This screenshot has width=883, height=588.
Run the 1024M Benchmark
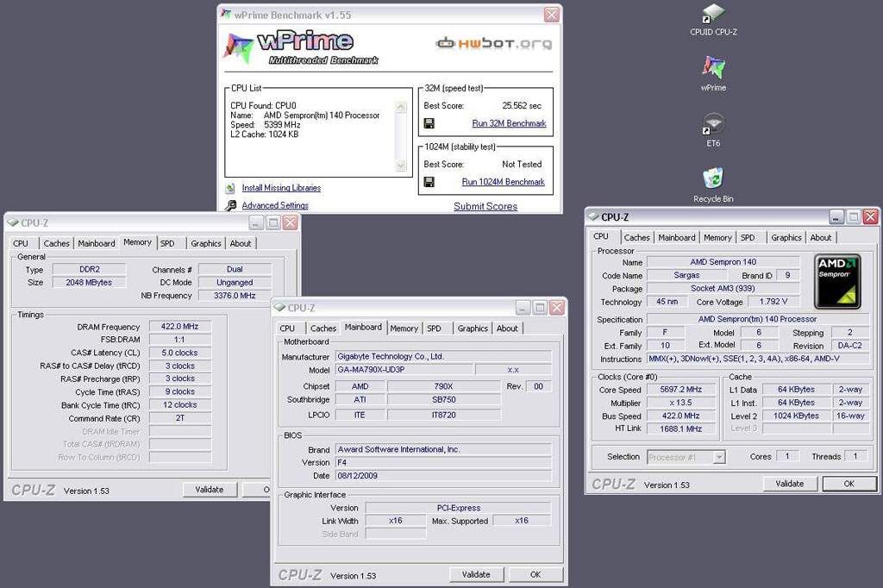504,182
